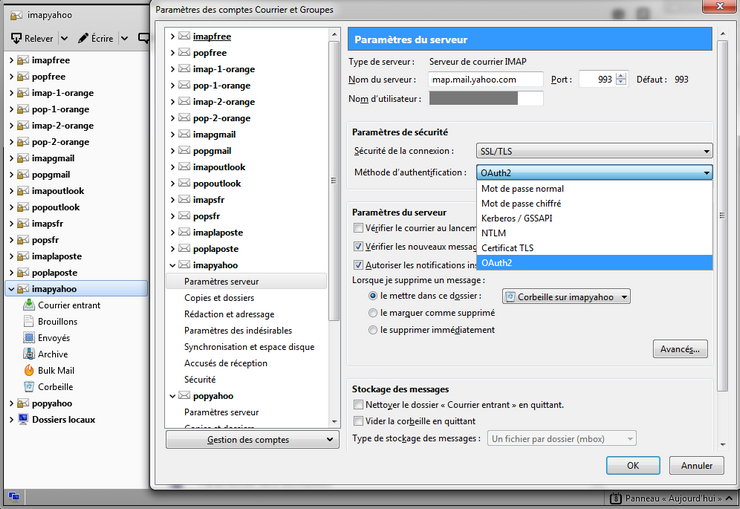Choose Kerberos / GSSAPI option
The width and height of the screenshot is (740, 509).
(x=594, y=218)
